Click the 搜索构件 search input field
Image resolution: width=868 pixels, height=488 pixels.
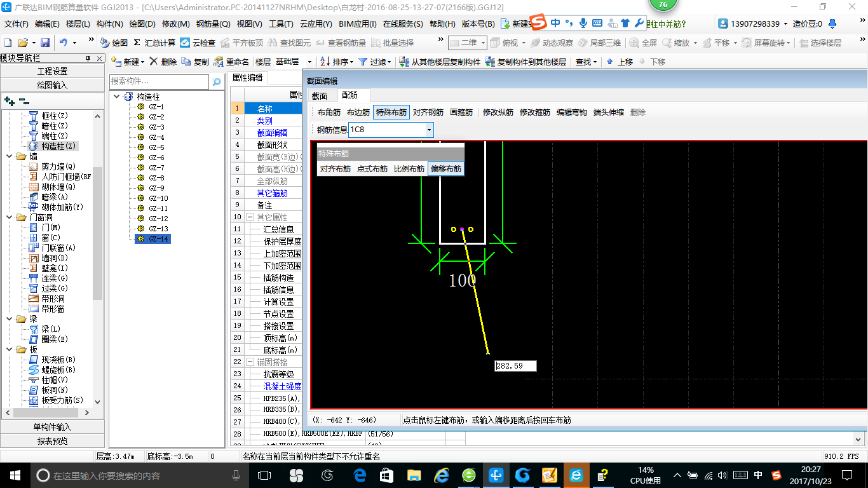[x=159, y=81]
